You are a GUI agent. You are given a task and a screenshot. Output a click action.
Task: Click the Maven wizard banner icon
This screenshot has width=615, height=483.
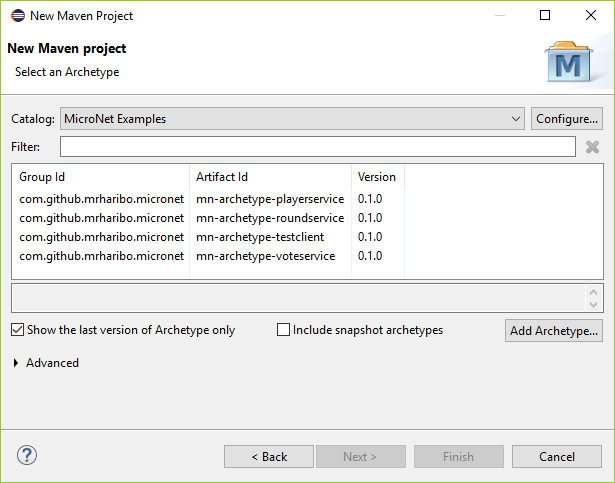pyautogui.click(x=572, y=62)
